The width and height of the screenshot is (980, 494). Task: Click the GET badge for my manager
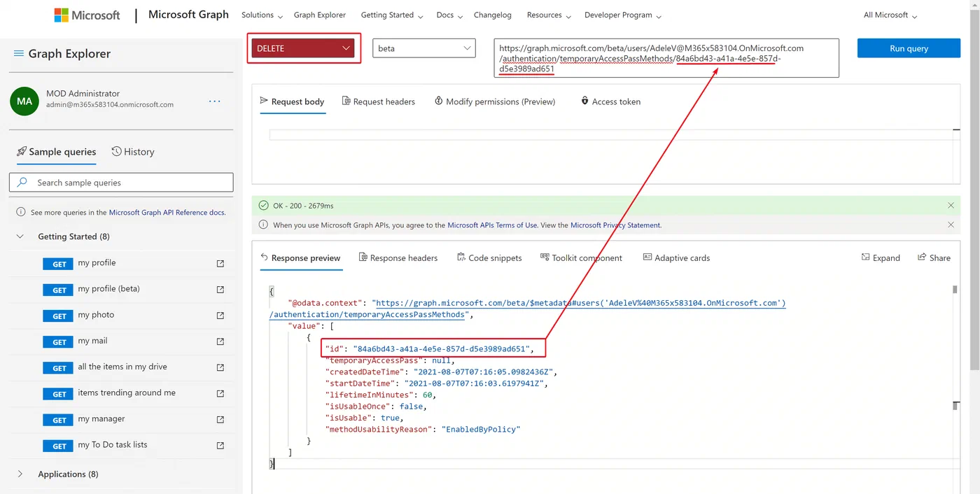tap(59, 420)
